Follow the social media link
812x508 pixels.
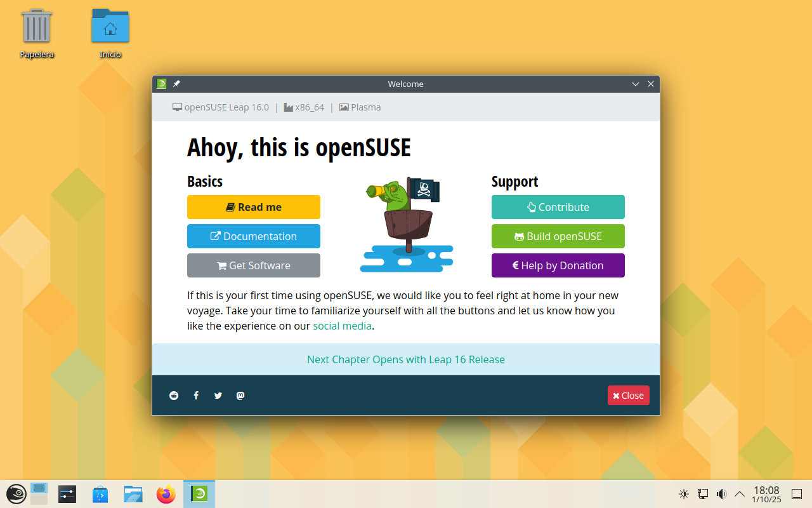tap(342, 326)
